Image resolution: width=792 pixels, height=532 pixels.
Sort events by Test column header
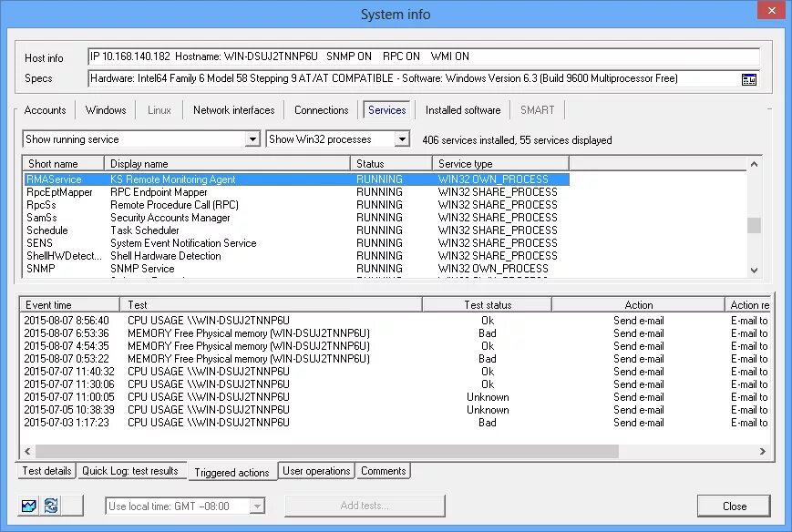tap(272, 305)
